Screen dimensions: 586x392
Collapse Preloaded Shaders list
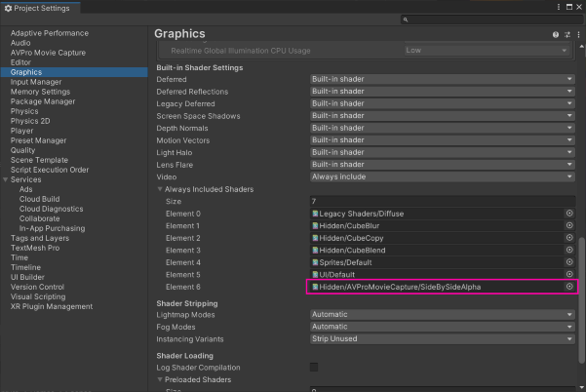pos(160,379)
